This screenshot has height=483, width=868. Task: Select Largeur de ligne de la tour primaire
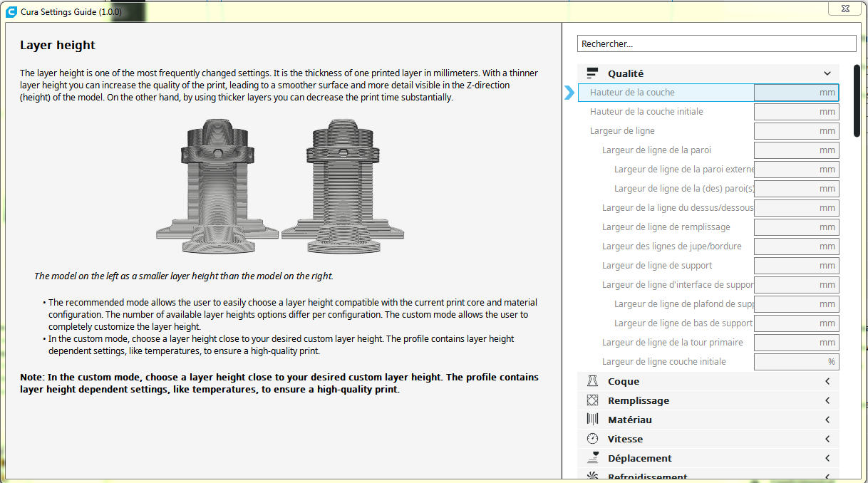pyautogui.click(x=673, y=343)
